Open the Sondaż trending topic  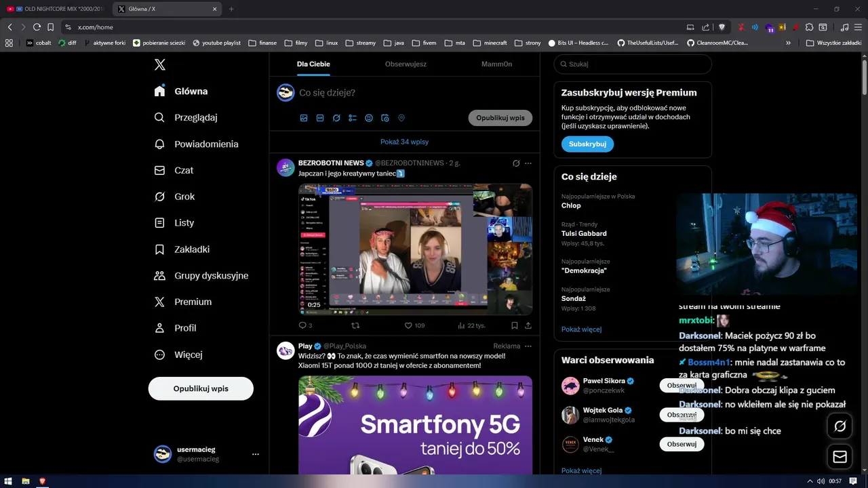point(574,298)
